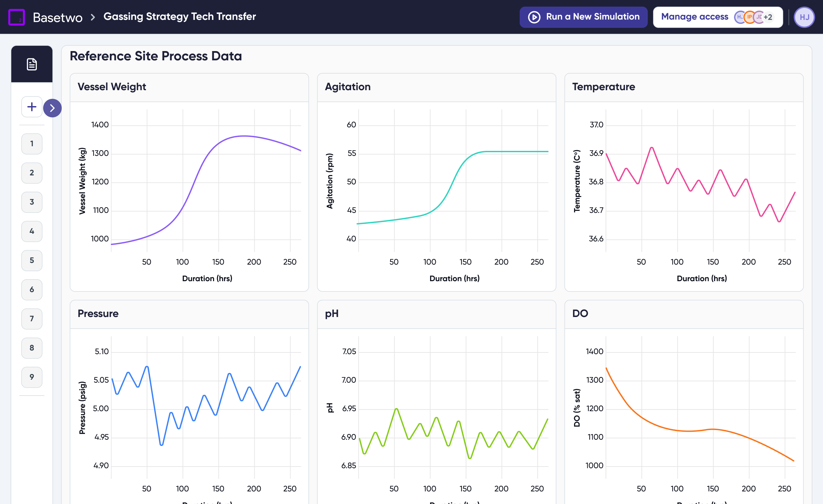Click Duration (hrs) label under Temperature chart

pyautogui.click(x=702, y=279)
